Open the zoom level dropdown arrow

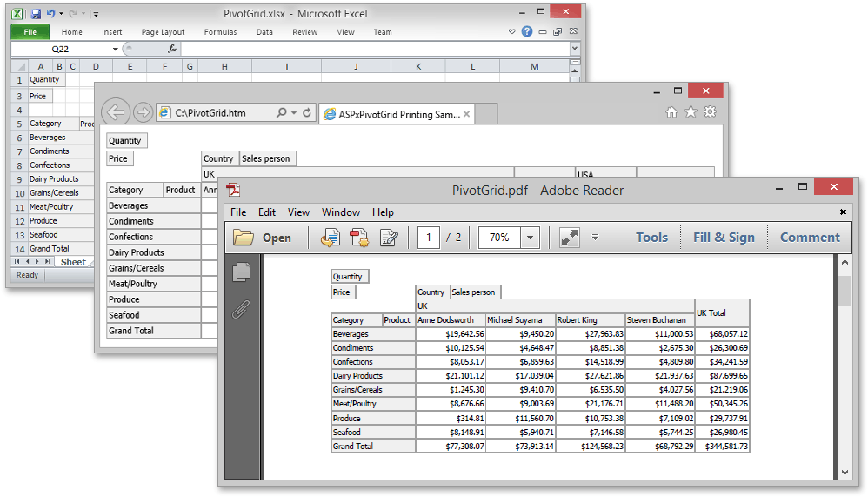[530, 238]
